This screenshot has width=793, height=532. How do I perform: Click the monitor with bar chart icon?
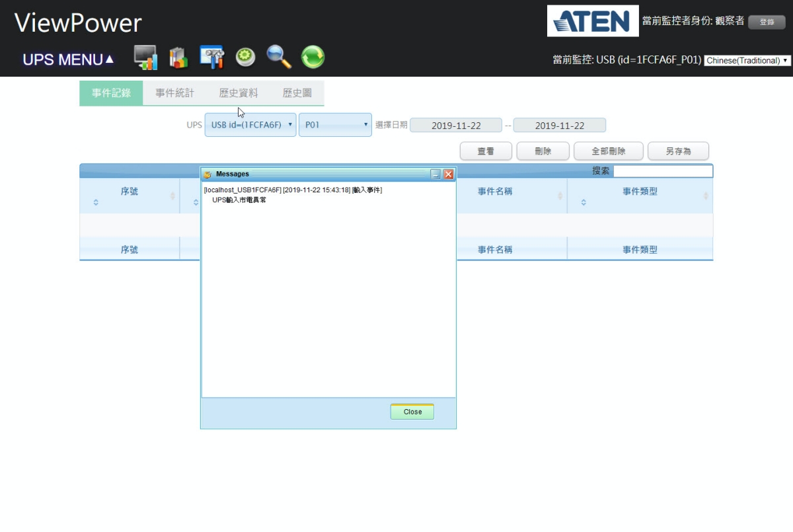pos(145,57)
